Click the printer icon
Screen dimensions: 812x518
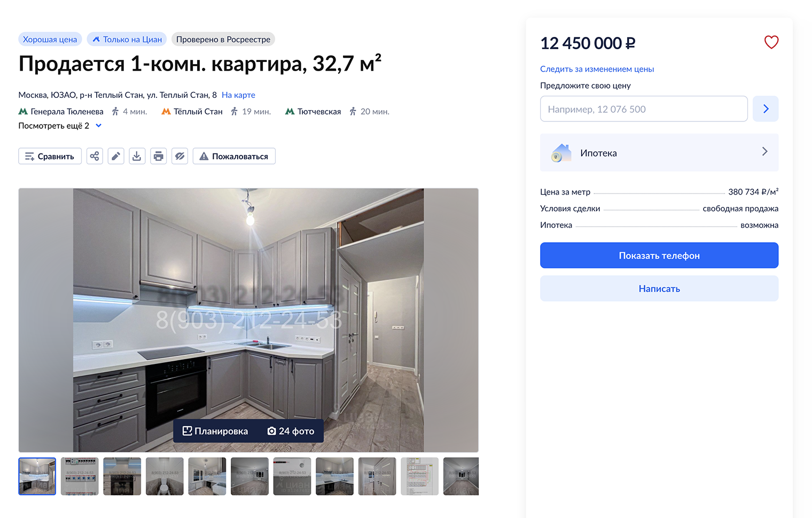159,156
